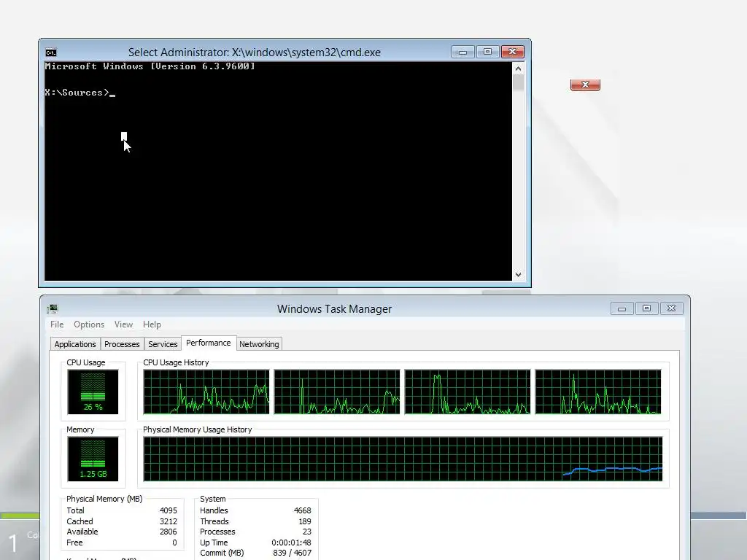Click cmd scrollbar up arrow
747x560 pixels.
(x=519, y=69)
